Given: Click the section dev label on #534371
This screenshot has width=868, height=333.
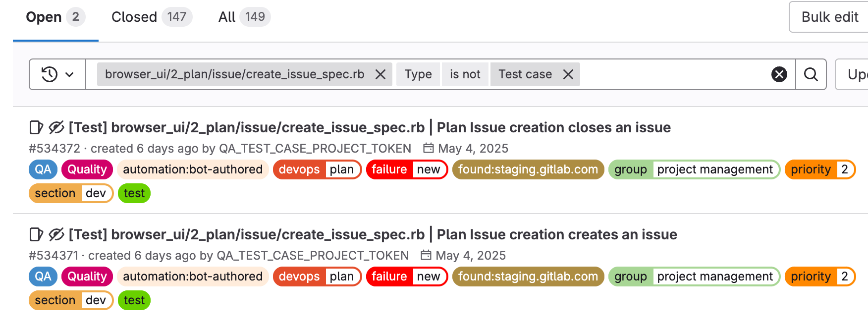Looking at the screenshot, I should coord(71,300).
